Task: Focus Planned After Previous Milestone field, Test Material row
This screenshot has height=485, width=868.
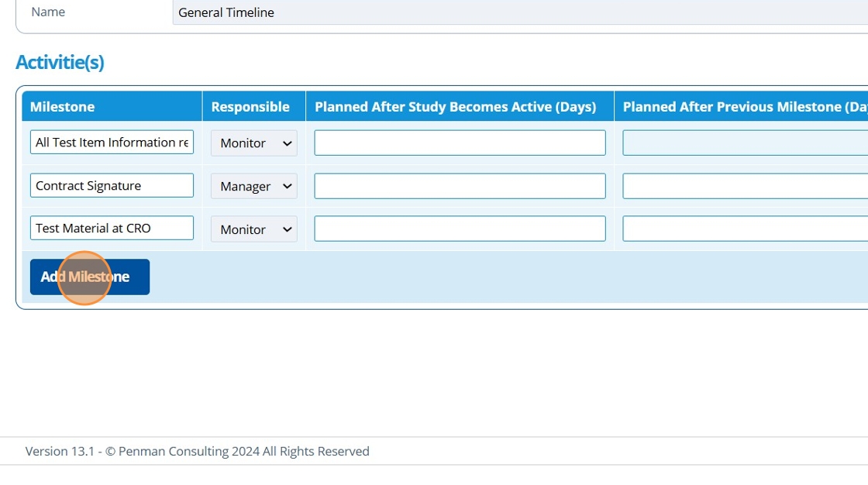Action: click(x=744, y=229)
